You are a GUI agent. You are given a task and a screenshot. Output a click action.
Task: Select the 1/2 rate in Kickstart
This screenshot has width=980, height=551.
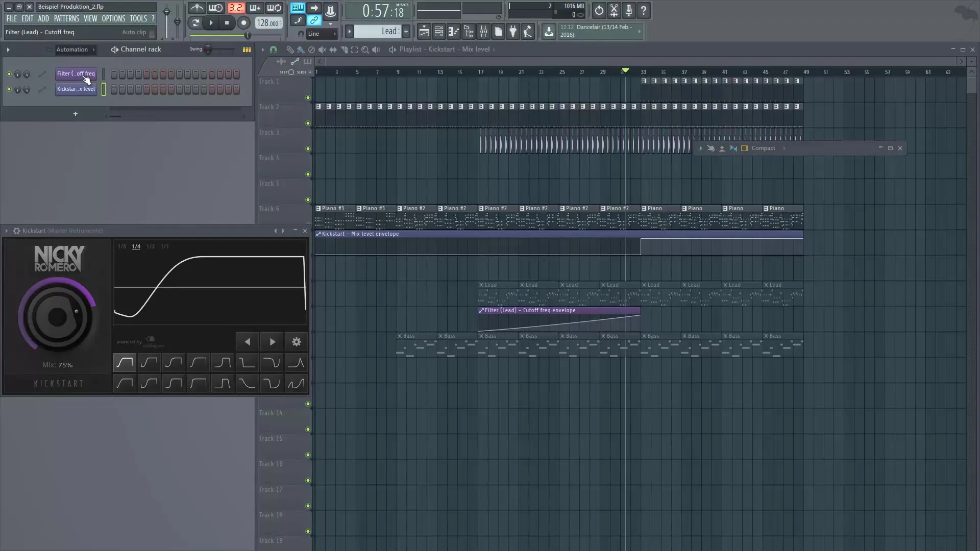(150, 246)
